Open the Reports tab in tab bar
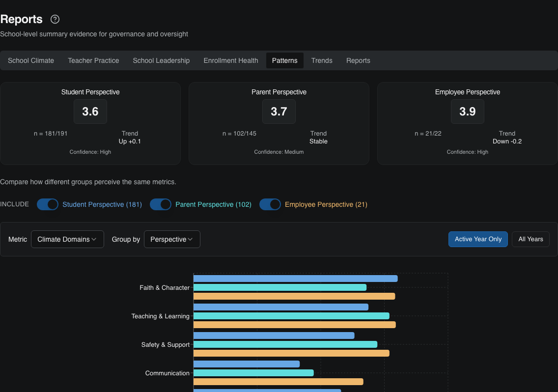This screenshot has width=558, height=392. [x=358, y=60]
